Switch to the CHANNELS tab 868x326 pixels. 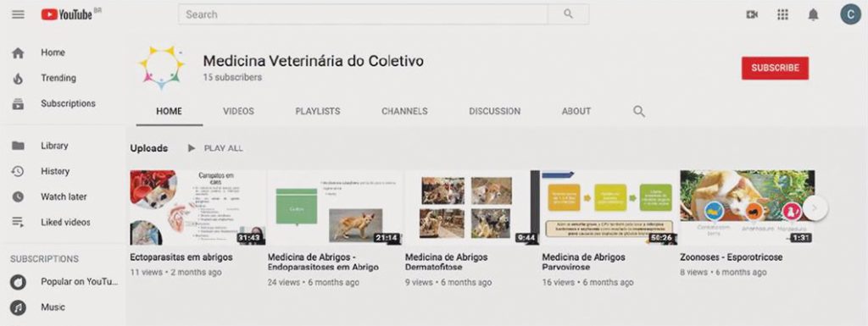pyautogui.click(x=404, y=111)
